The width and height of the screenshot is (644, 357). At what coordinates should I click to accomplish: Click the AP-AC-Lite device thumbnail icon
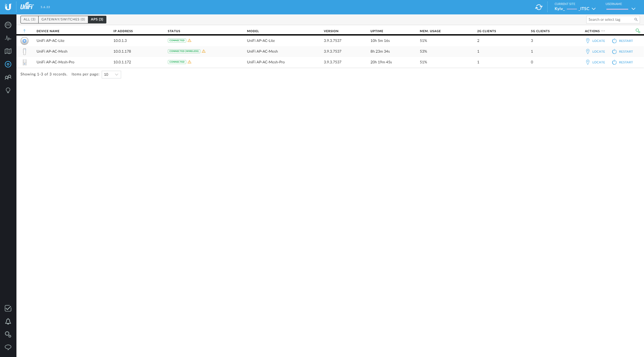tap(24, 41)
